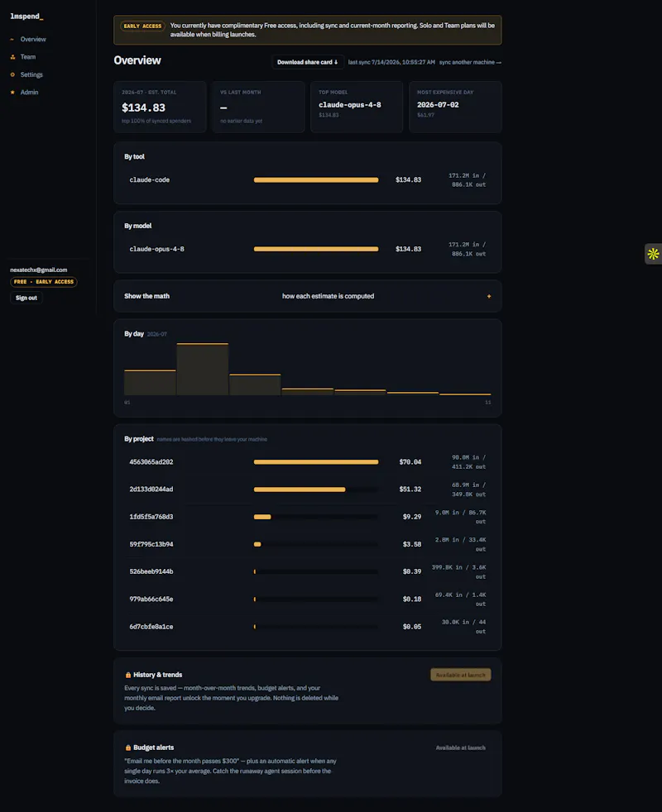Screen dimensions: 662x812
Task: Click the History & trends heading
Action: tap(157, 675)
